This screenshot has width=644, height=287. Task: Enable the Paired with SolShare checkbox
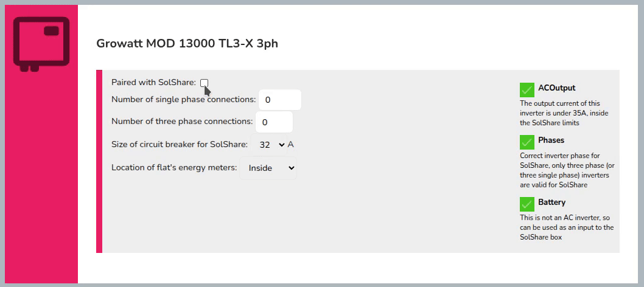tap(204, 83)
